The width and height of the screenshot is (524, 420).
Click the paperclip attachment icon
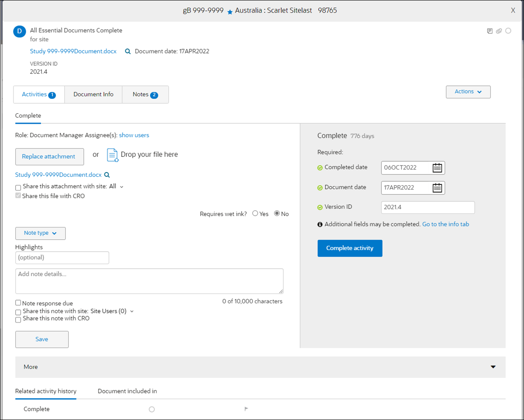[x=499, y=31]
